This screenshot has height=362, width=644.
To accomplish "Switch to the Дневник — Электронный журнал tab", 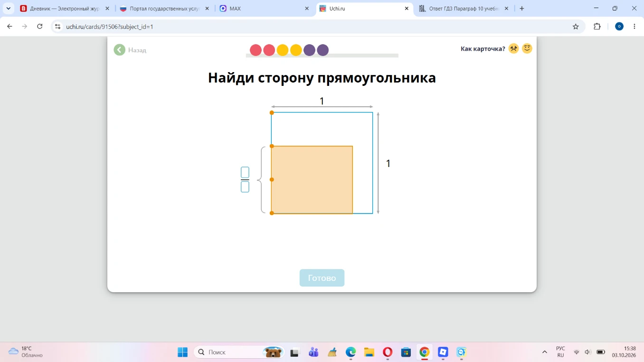I will point(65,9).
